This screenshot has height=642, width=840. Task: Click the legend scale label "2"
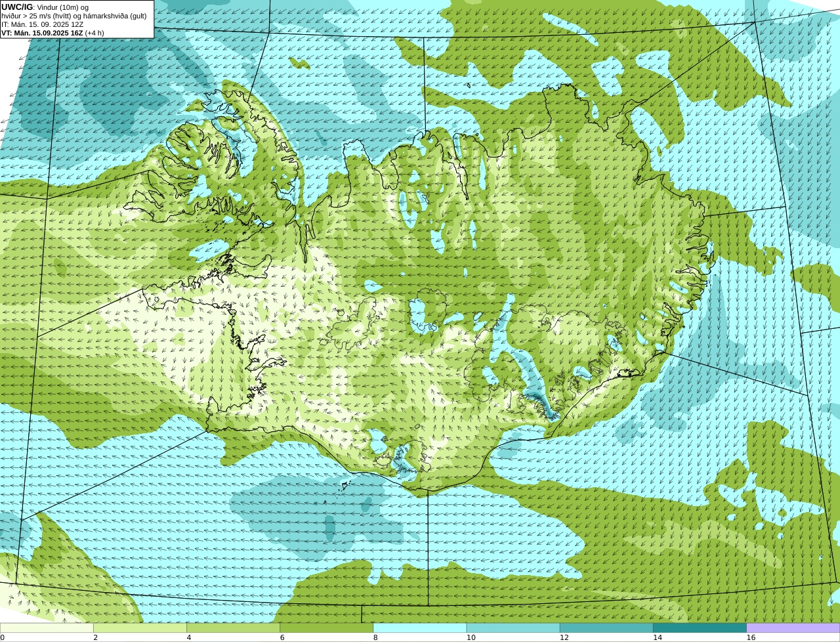tap(95, 637)
